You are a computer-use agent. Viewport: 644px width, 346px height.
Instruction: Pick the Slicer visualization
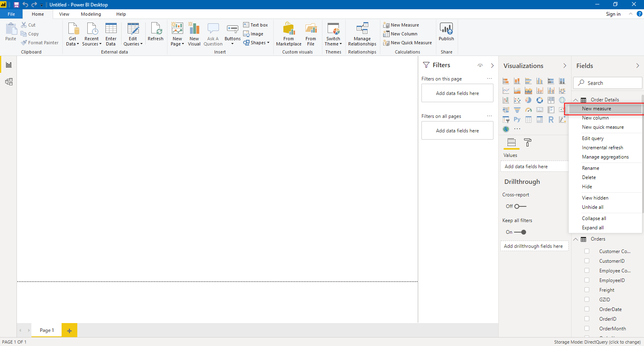(x=506, y=119)
